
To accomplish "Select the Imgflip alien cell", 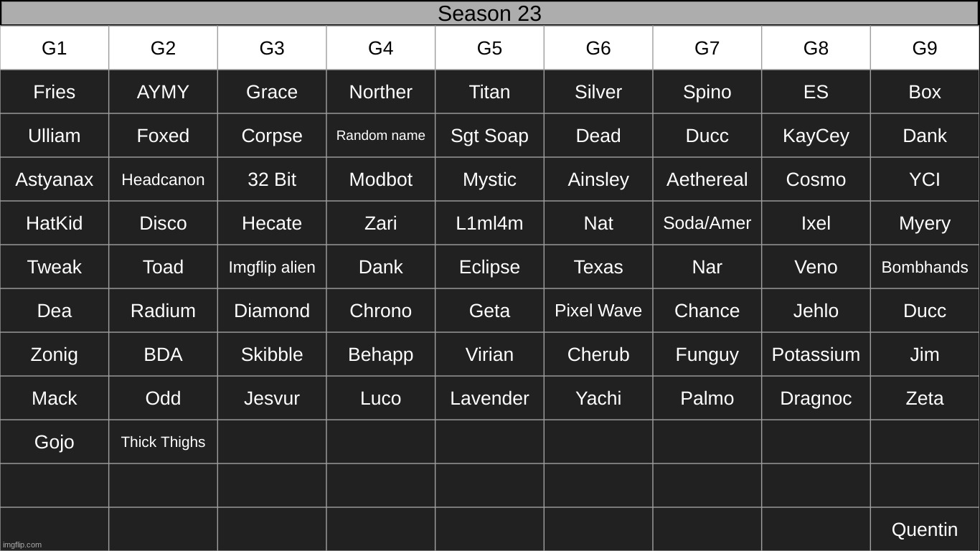I will (x=272, y=267).
